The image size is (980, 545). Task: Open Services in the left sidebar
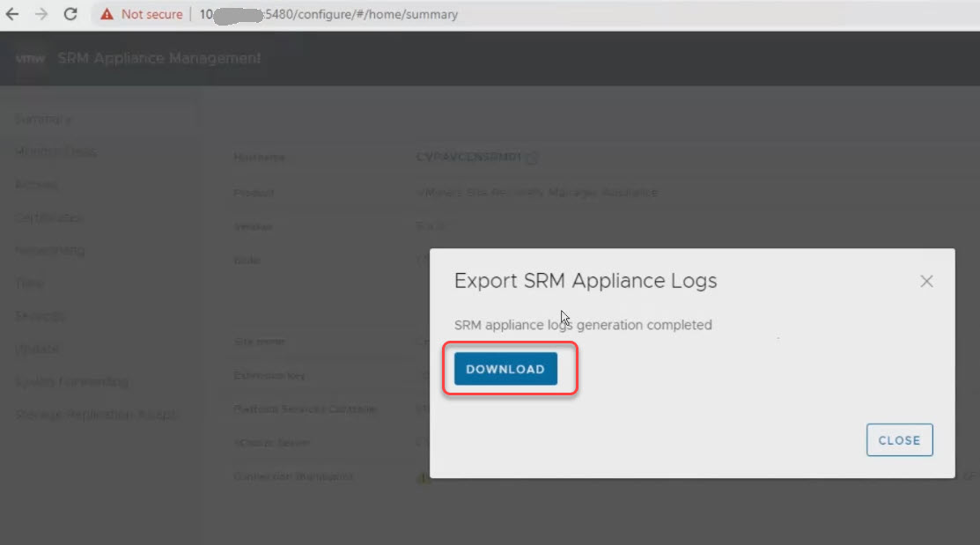coord(40,316)
